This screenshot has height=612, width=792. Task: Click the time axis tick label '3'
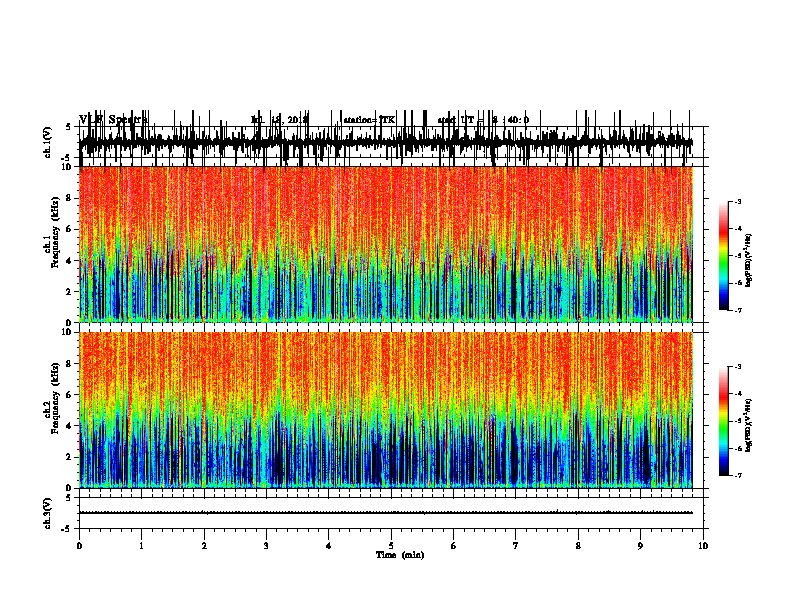click(x=266, y=546)
